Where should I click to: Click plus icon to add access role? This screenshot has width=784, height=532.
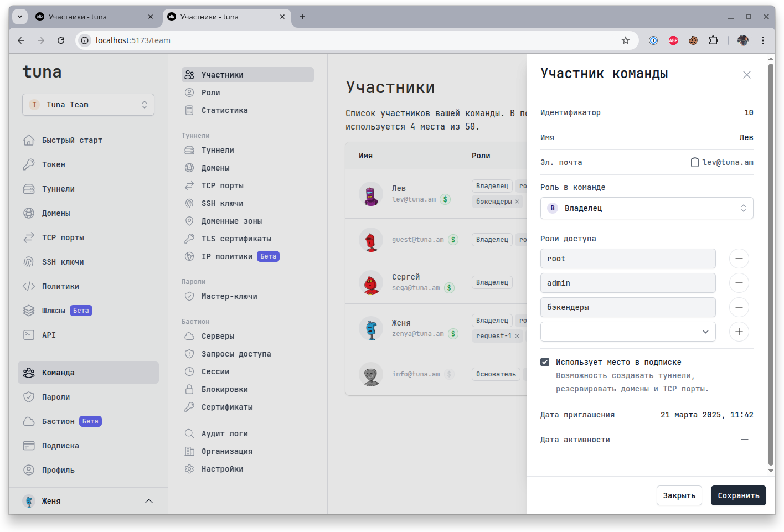coord(739,332)
